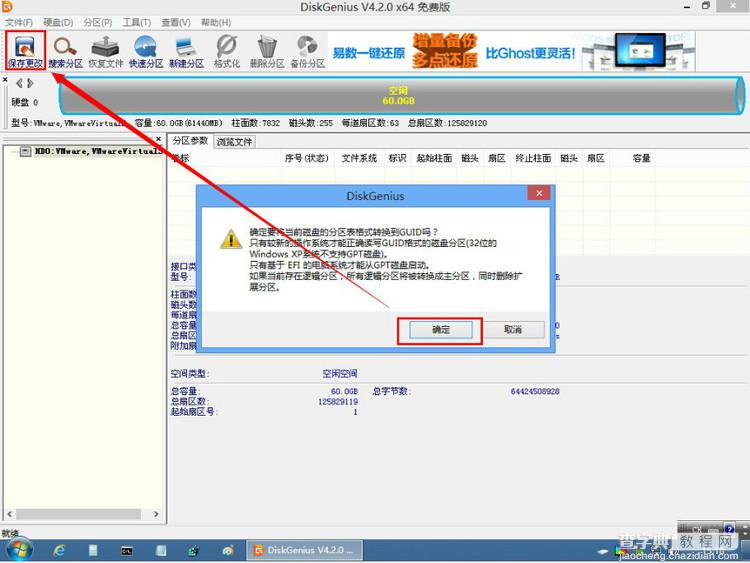The image size is (750, 563).
Task: Open the Partition (分区) menu
Action: tap(98, 22)
